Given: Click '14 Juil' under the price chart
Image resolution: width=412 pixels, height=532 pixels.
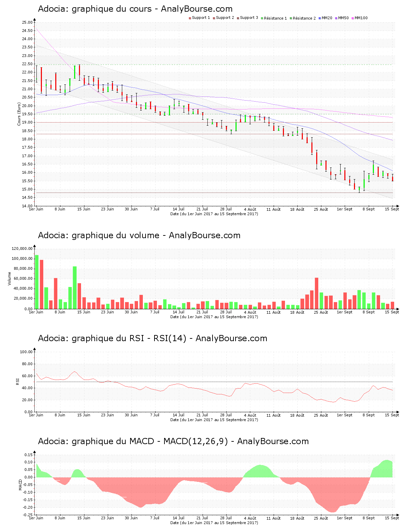Looking at the screenshot, I should 179,209.
